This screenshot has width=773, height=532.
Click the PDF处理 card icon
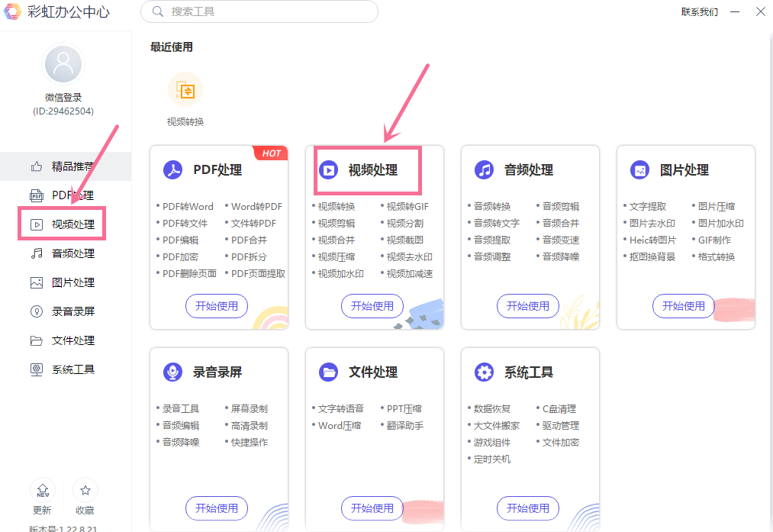pos(173,169)
